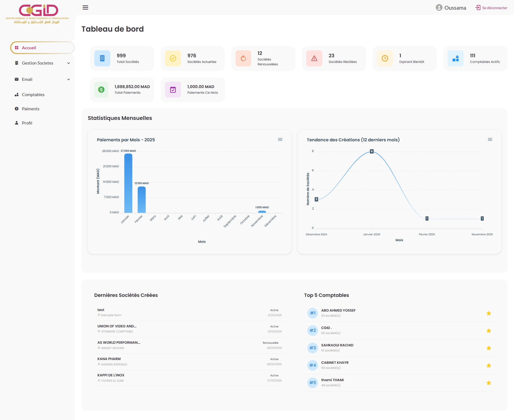Toggle the star for ABO AHMED YOSSEF

pos(489,313)
